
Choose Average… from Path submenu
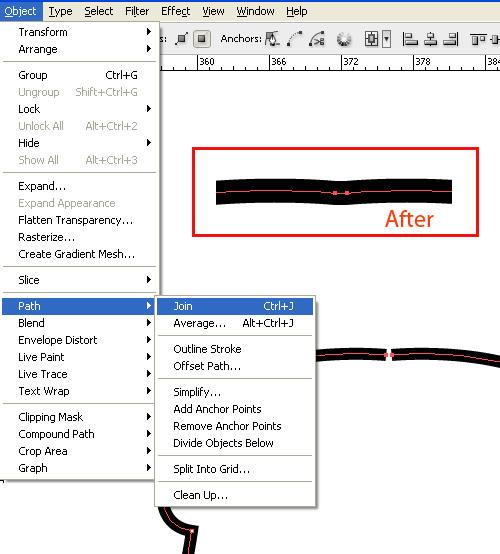tap(235, 323)
